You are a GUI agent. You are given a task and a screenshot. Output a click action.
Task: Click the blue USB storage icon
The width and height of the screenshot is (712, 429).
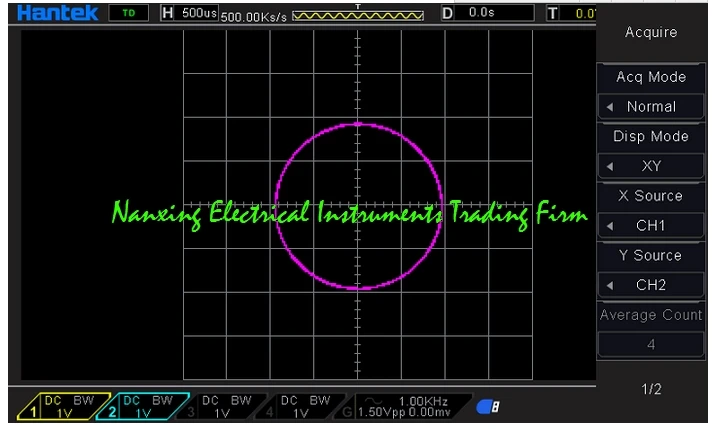coord(488,407)
